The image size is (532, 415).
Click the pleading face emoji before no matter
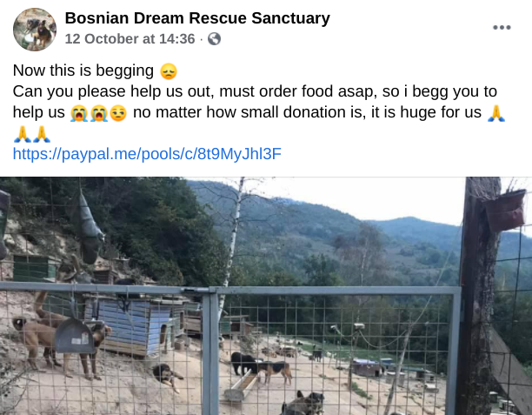tap(118, 113)
